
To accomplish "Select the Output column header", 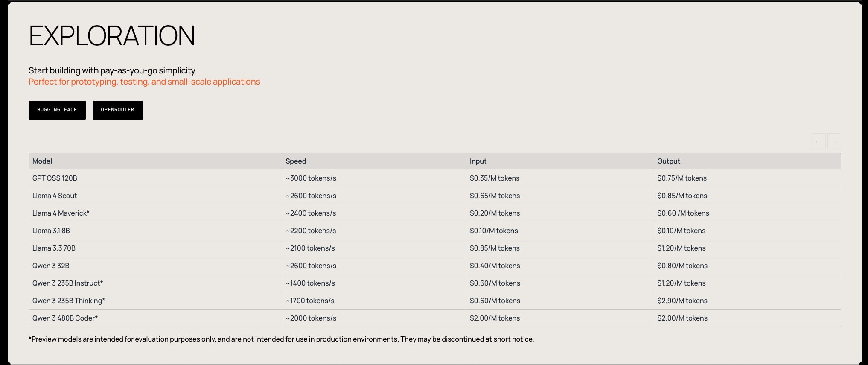I will pos(747,161).
